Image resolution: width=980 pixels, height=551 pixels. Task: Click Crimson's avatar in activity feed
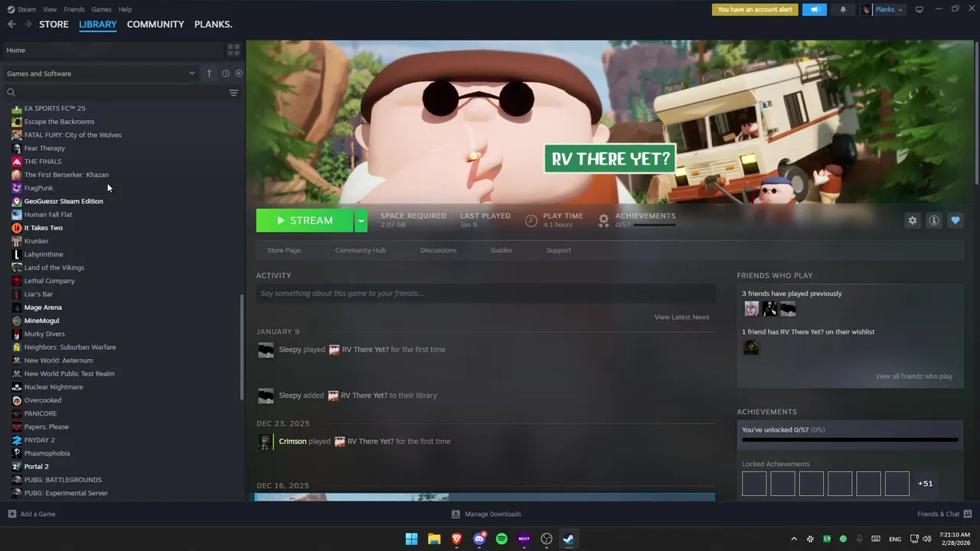266,442
